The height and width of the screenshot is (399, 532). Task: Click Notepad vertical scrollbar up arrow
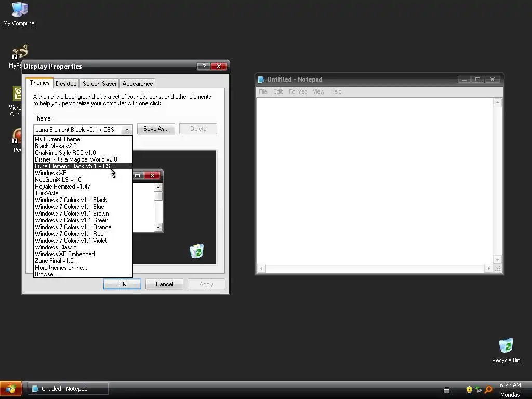[x=497, y=102]
